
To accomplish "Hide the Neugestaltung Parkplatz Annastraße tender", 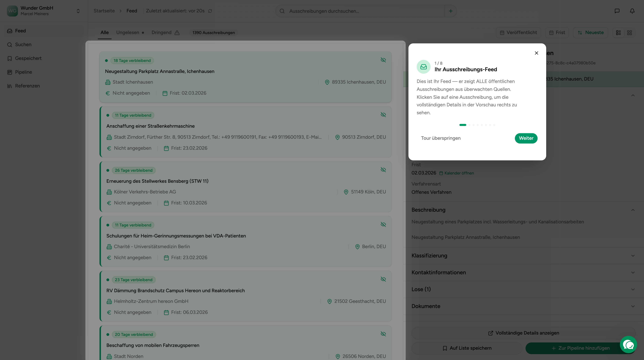I will (x=383, y=60).
